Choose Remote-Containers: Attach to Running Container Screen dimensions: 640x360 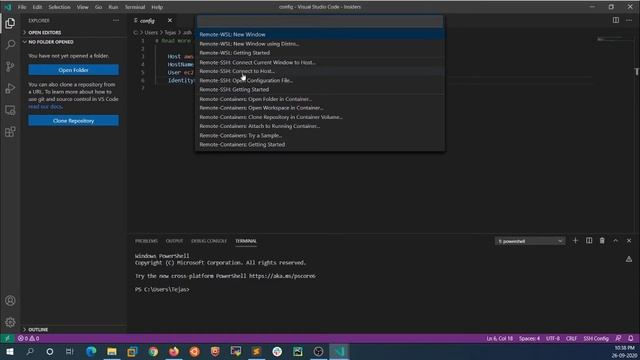[320, 126]
